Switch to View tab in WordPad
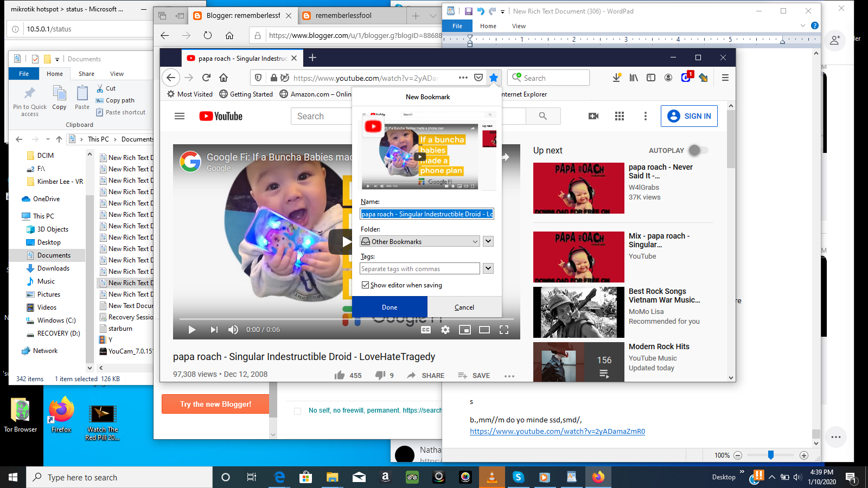The height and width of the screenshot is (488, 868). pyautogui.click(x=519, y=26)
